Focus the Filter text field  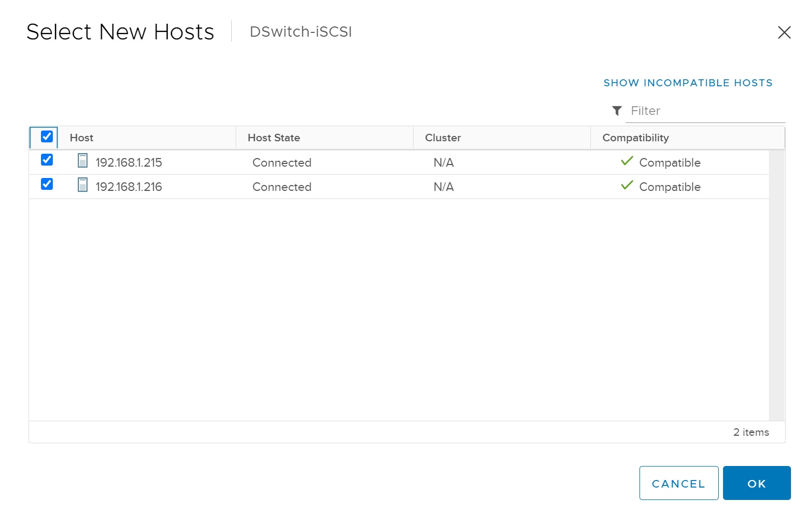point(706,111)
